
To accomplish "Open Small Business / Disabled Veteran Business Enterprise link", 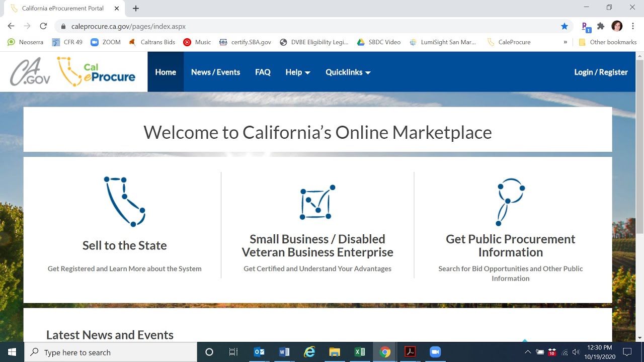I will [x=317, y=245].
